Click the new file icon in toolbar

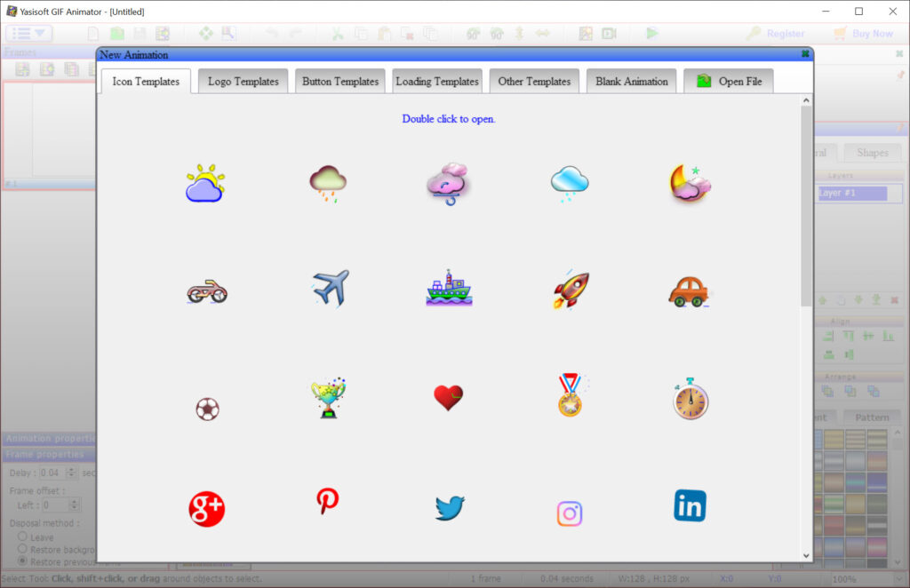pos(92,34)
